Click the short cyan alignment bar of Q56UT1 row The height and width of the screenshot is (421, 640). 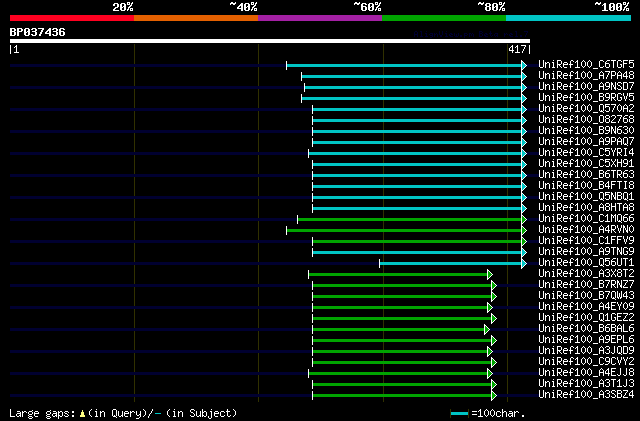[451, 264]
